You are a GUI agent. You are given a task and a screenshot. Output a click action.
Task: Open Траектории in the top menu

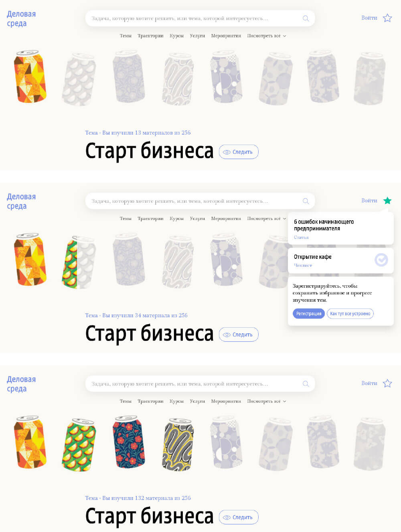pyautogui.click(x=150, y=36)
